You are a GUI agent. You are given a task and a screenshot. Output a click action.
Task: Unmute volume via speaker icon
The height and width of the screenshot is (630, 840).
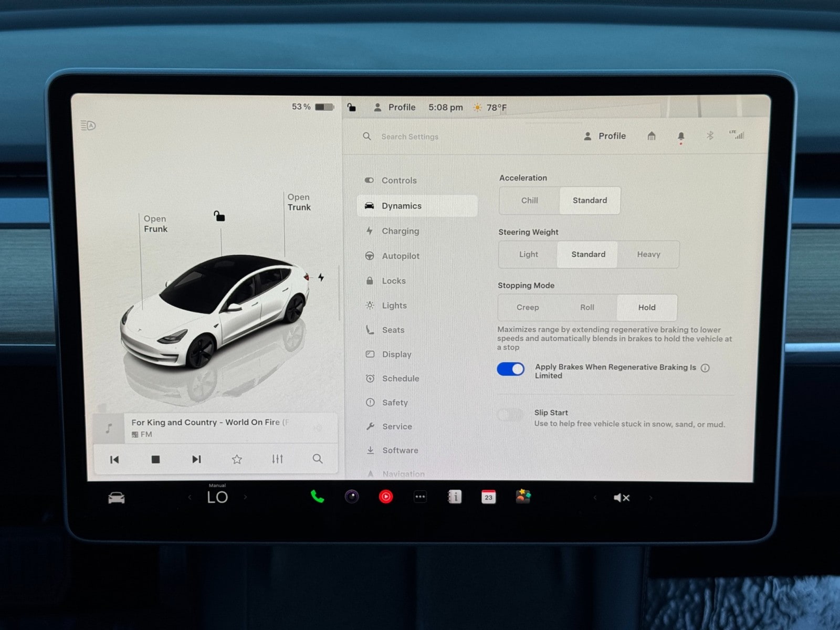click(x=622, y=498)
